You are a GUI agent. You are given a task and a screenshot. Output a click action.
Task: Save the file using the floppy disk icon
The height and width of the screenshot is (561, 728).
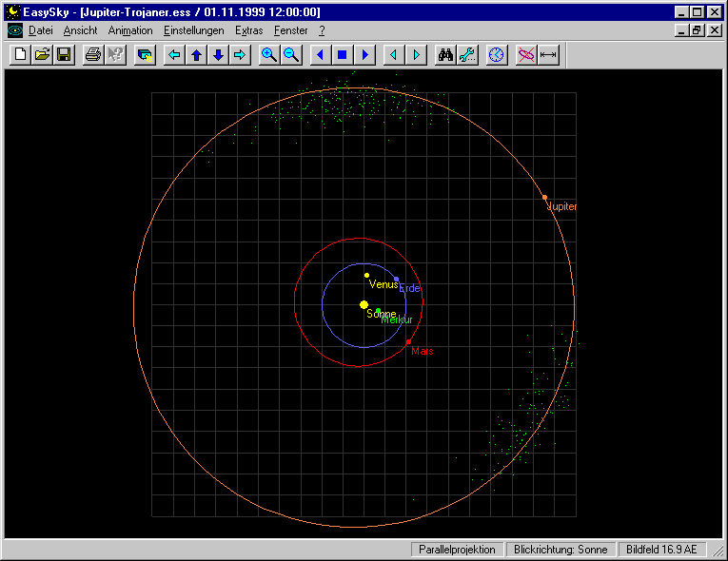pyautogui.click(x=64, y=55)
